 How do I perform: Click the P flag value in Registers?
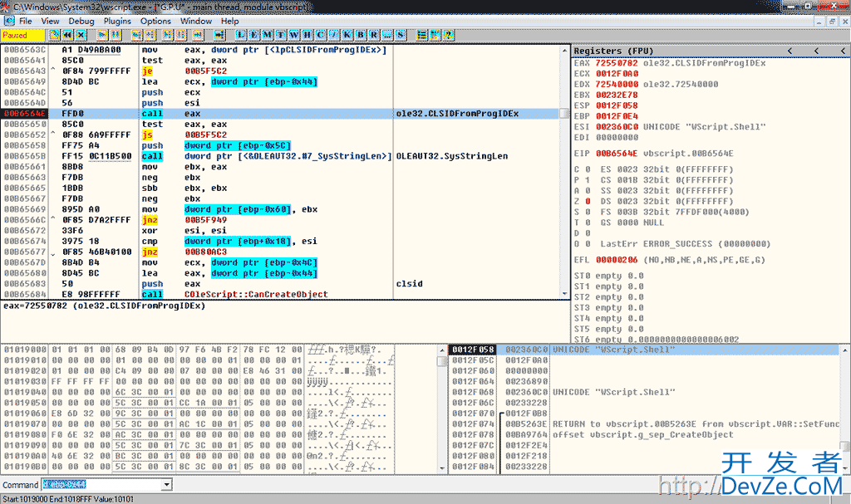click(588, 180)
